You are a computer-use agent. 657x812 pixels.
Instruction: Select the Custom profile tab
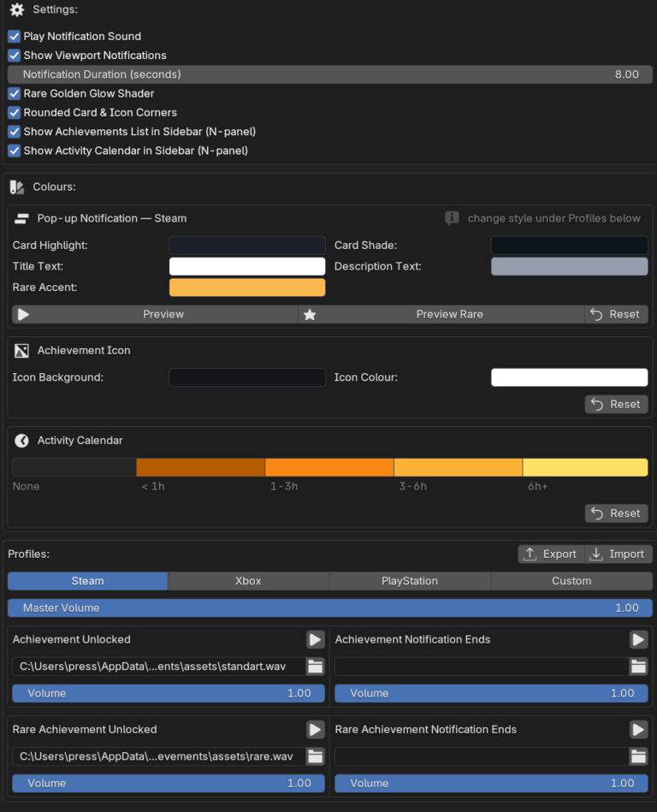571,581
